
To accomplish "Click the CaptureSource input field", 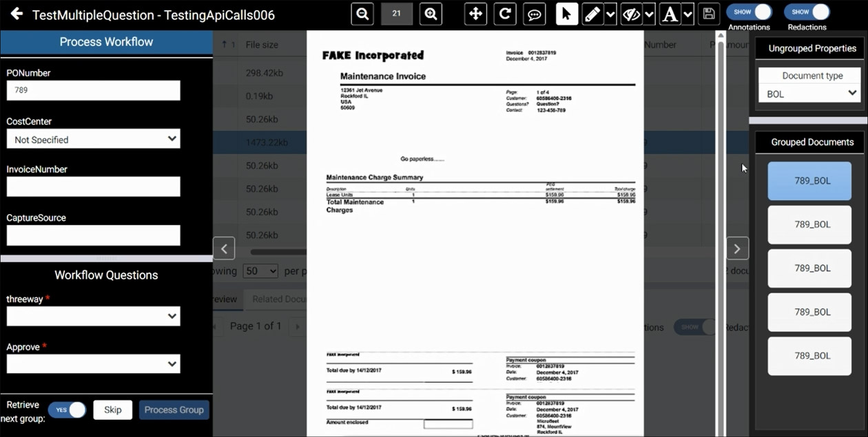I will coord(94,235).
